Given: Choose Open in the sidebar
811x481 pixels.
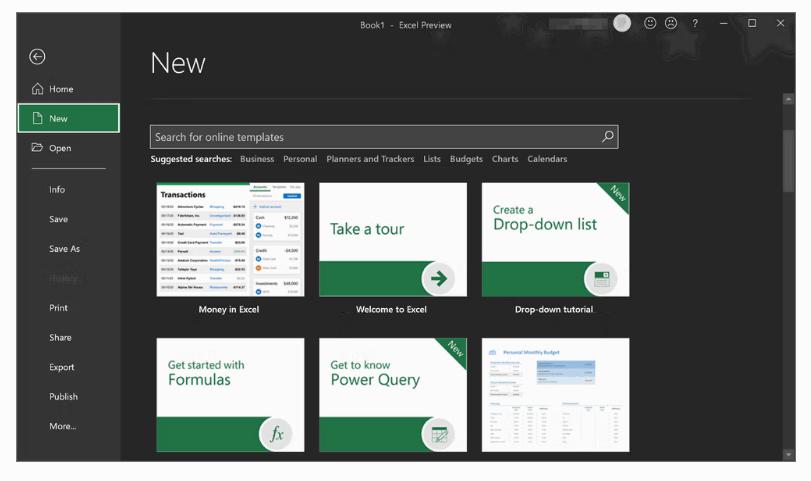Looking at the screenshot, I should pyautogui.click(x=68, y=148).
